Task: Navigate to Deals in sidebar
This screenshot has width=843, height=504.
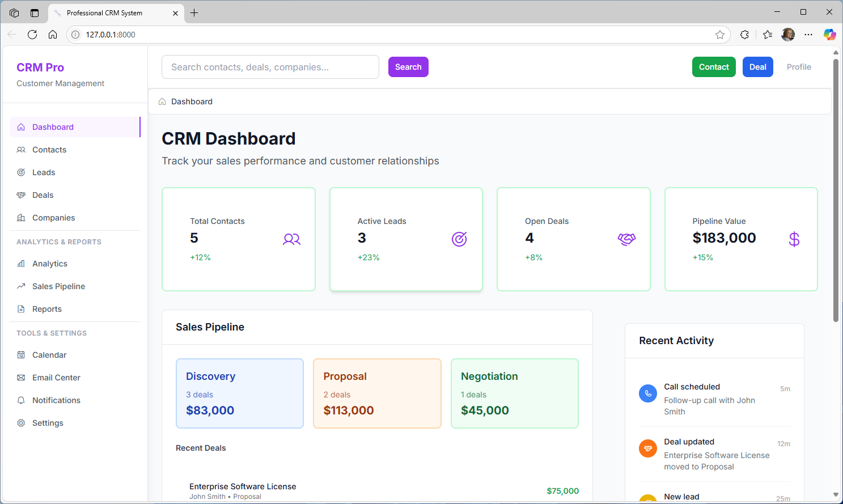Action: [75, 195]
